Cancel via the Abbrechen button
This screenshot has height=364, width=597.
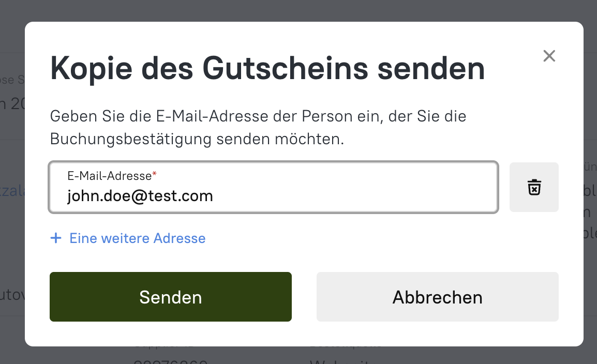(437, 297)
